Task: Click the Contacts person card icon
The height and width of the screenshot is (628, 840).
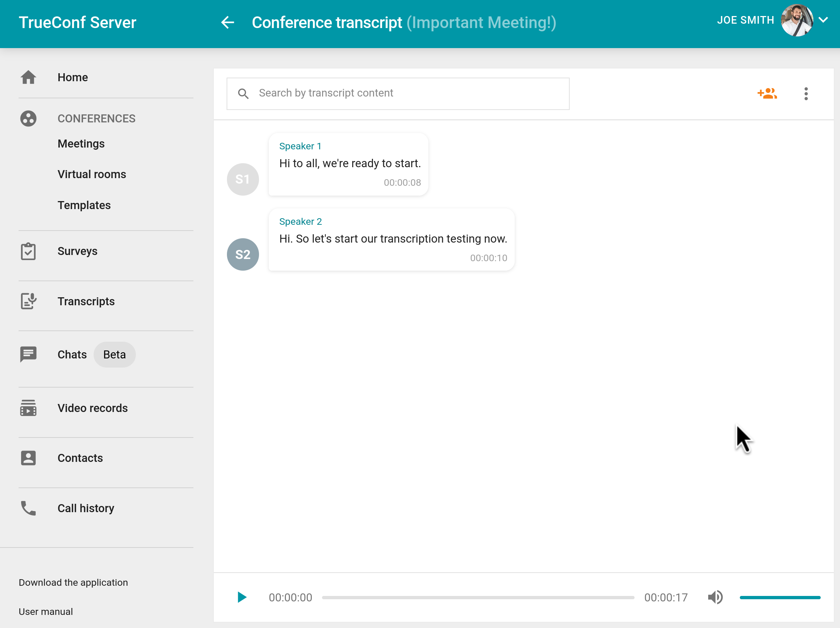Action: 28,458
